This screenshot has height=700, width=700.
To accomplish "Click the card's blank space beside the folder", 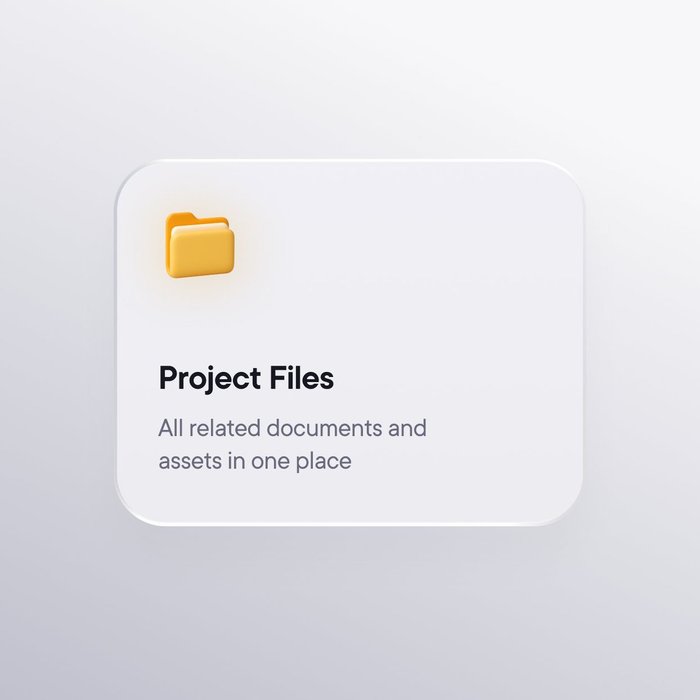I will click(402, 246).
